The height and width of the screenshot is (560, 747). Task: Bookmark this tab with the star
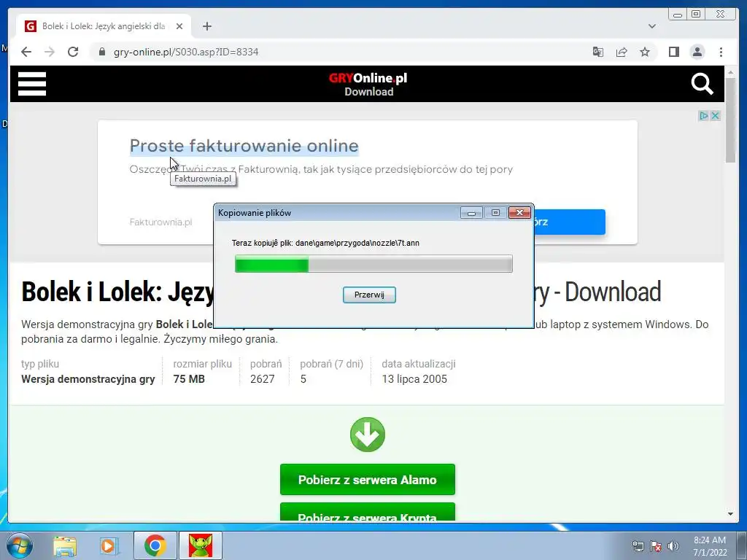click(645, 52)
